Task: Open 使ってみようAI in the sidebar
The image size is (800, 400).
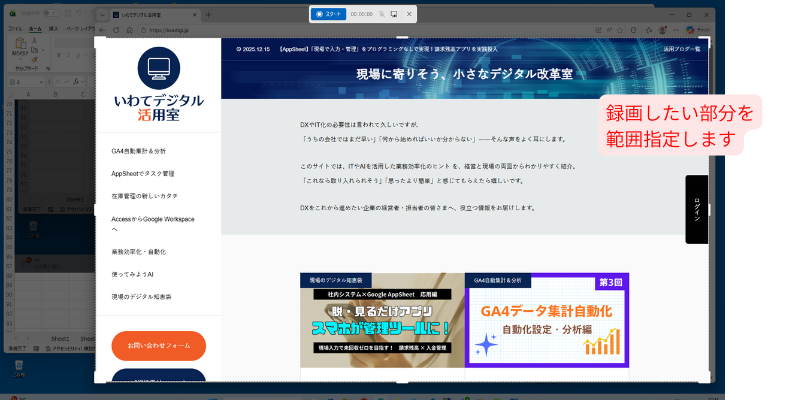Action: [x=132, y=274]
